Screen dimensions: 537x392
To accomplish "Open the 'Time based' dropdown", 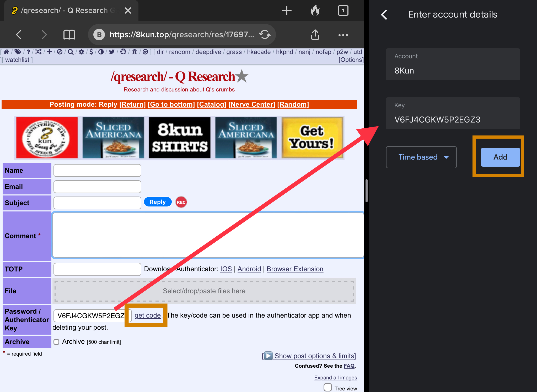I will tap(421, 157).
